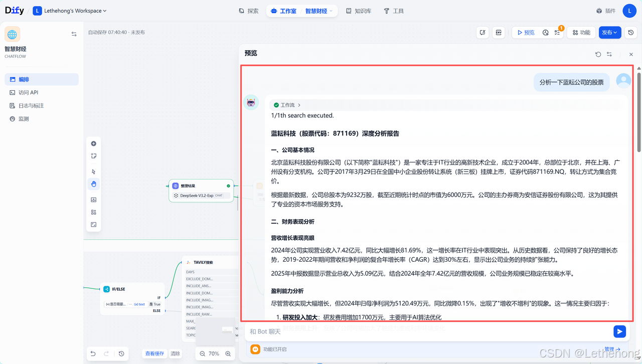This screenshot has height=364, width=642.
Task: Click the DeepSeek-V3.2-Exp model label
Action: 197,196
